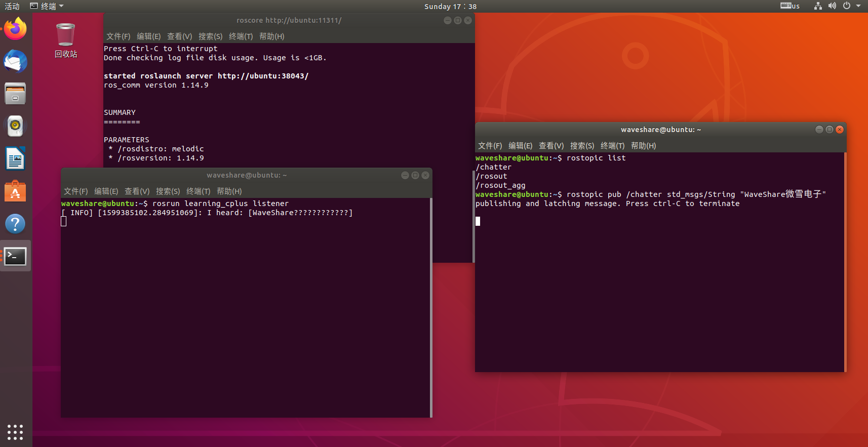Screen dimensions: 868x447
Task: Click the '/rosout' topic line
Action: pos(491,176)
